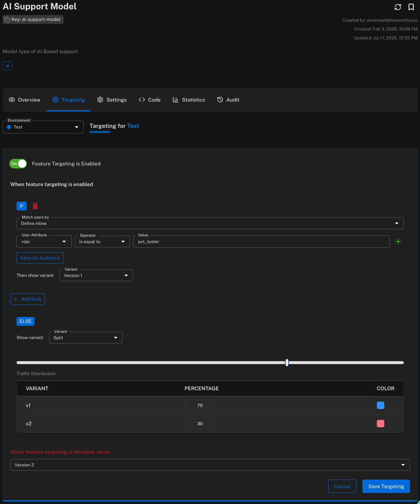Screen dimensions: 420x504
Task: Click the COLOR column header
Action: point(385,388)
